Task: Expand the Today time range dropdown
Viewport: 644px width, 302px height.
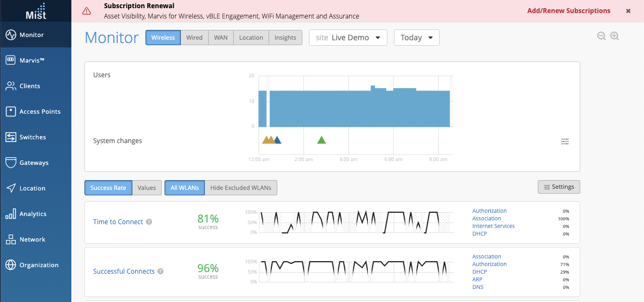Action: tap(416, 38)
